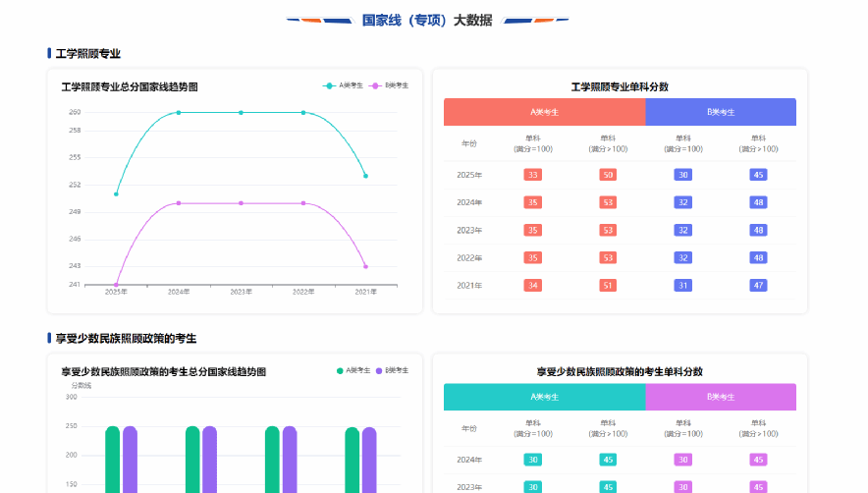868x493 pixels.
Task: Click the red score badge 33 for 2025年
Action: click(x=533, y=175)
